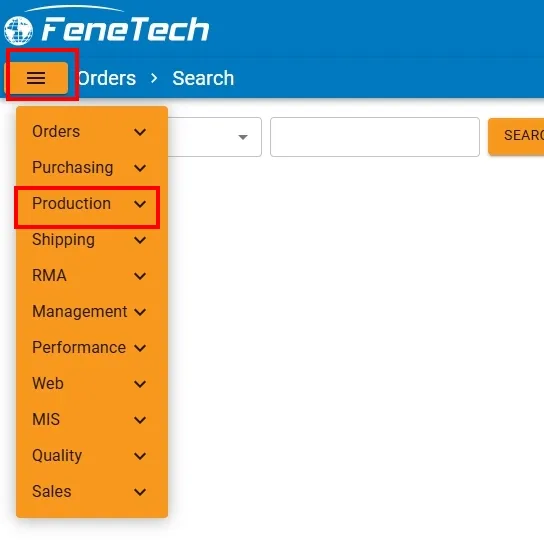544x545 pixels.
Task: Expand the Shipping chevron arrow
Action: (140, 240)
